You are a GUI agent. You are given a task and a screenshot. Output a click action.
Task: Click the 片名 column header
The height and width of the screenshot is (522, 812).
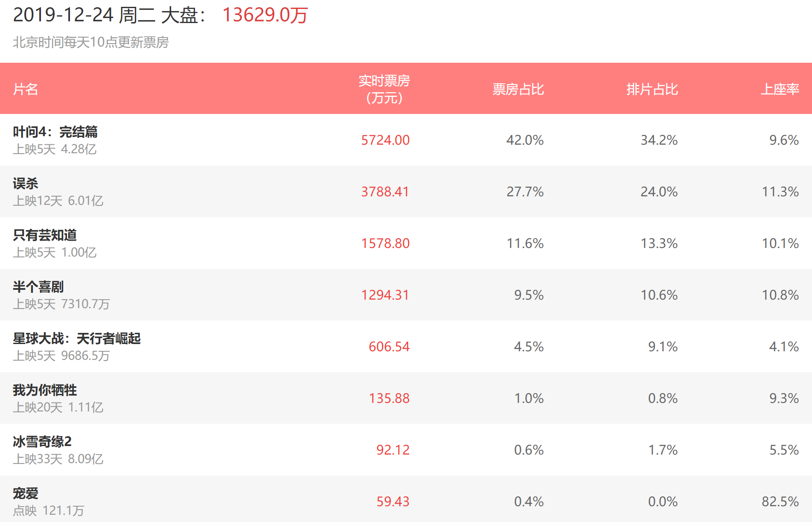pyautogui.click(x=26, y=89)
